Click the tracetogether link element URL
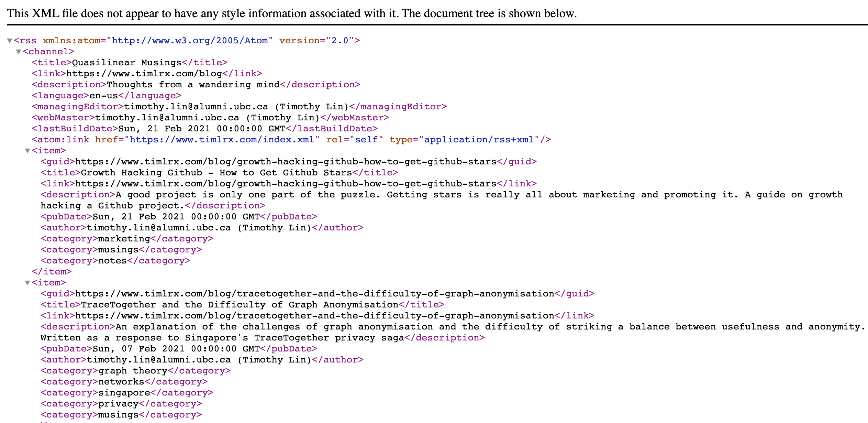 pyautogui.click(x=314, y=316)
